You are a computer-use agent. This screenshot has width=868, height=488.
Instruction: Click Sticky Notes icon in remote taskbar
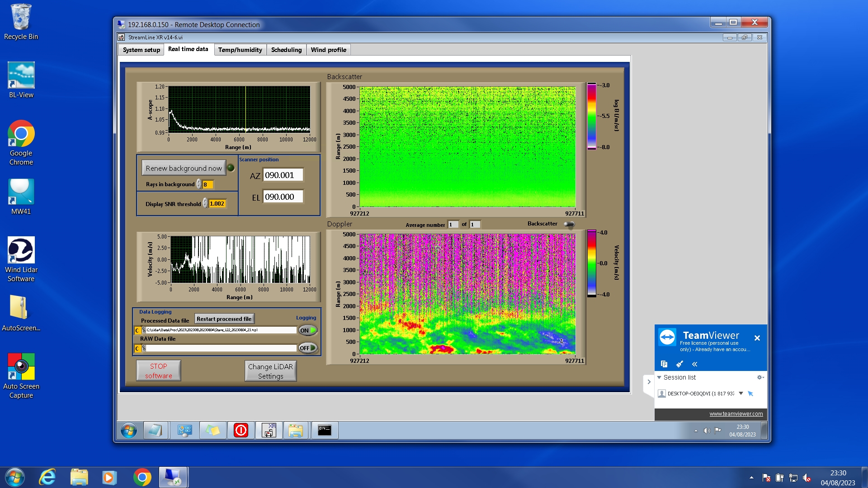(213, 430)
